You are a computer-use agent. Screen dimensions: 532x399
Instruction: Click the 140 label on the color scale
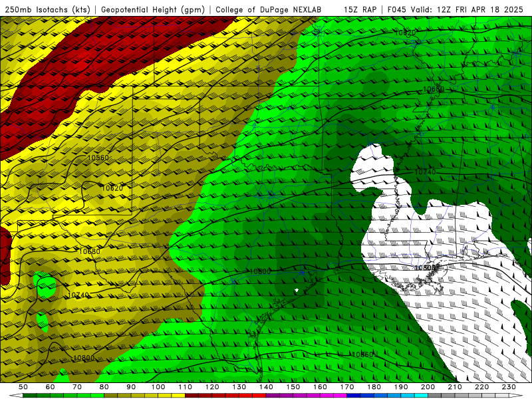(266, 387)
